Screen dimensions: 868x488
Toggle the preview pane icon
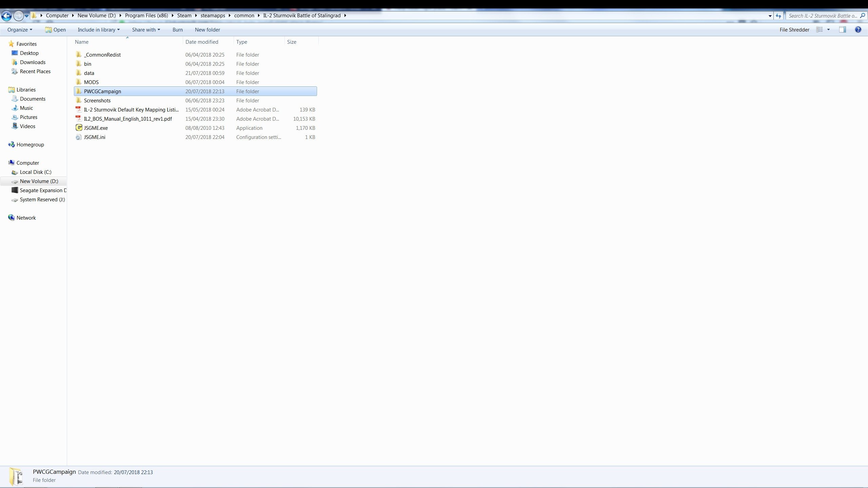point(842,29)
